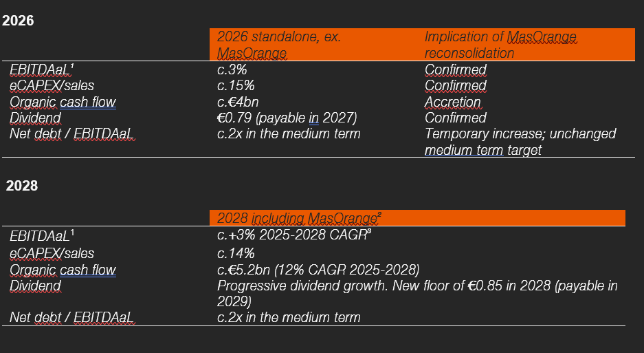Click "Organic cash flow" label in 2028 table
The height and width of the screenshot is (353, 644).
click(63, 270)
